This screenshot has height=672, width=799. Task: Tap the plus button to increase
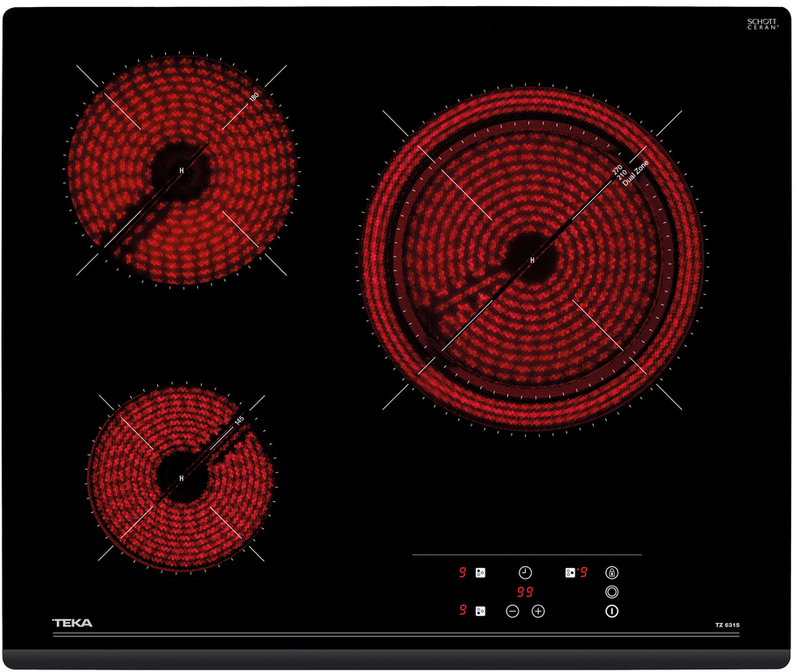pyautogui.click(x=538, y=611)
